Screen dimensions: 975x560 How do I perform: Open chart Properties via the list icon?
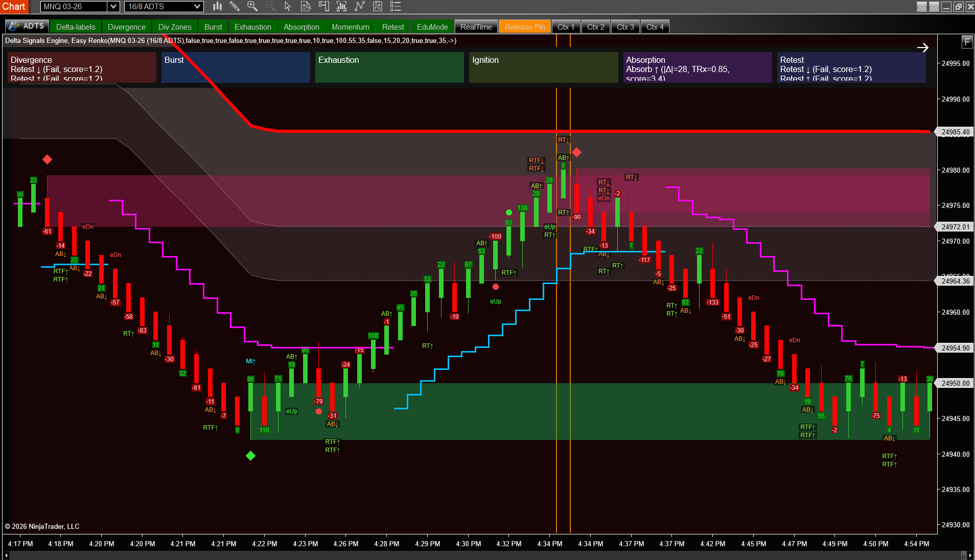(395, 7)
